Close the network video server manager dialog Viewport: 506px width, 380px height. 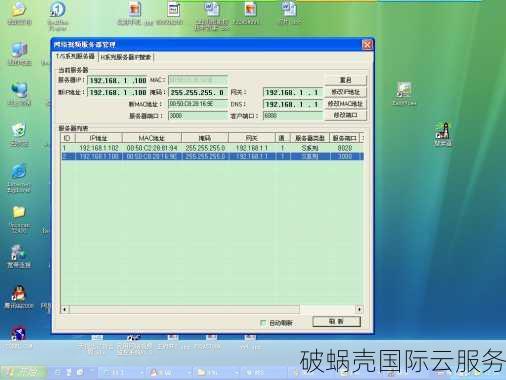(x=367, y=44)
